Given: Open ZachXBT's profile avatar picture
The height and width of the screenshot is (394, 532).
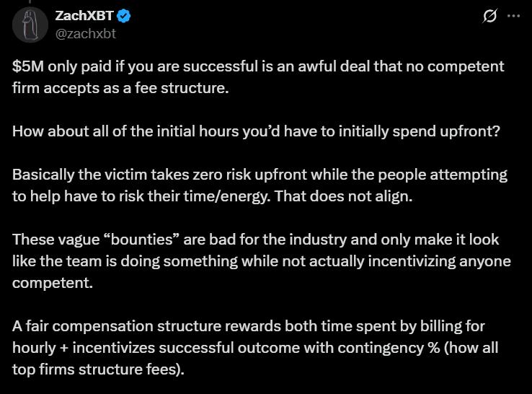Looking at the screenshot, I should point(30,25).
